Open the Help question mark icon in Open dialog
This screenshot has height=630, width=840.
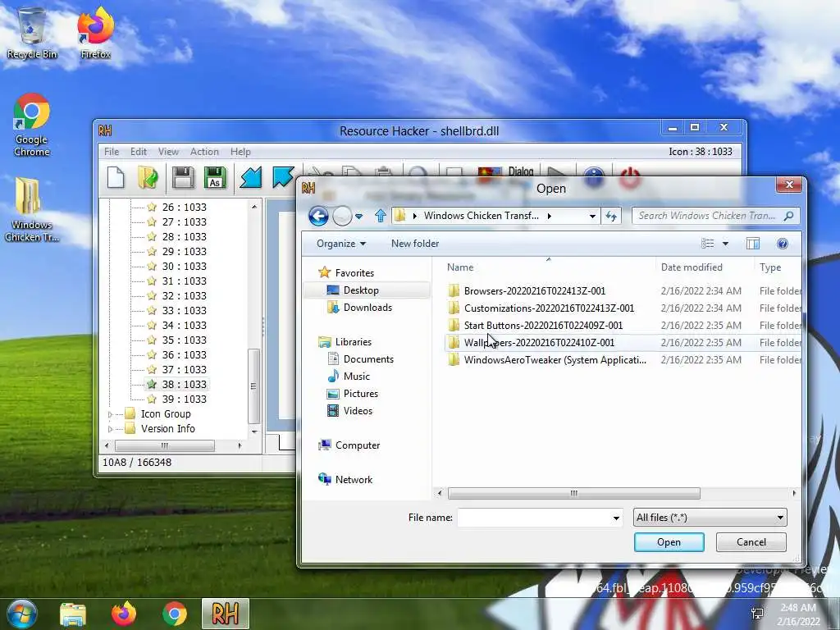[x=782, y=244]
